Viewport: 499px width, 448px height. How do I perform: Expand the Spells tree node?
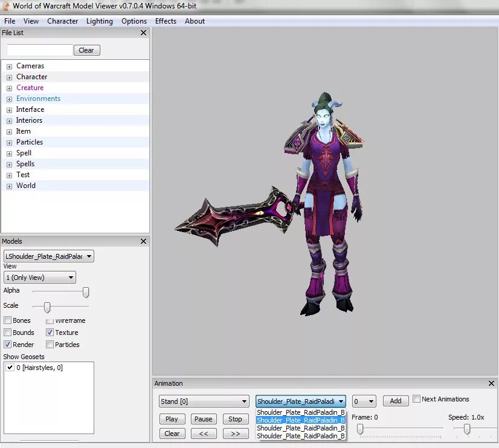tap(10, 164)
